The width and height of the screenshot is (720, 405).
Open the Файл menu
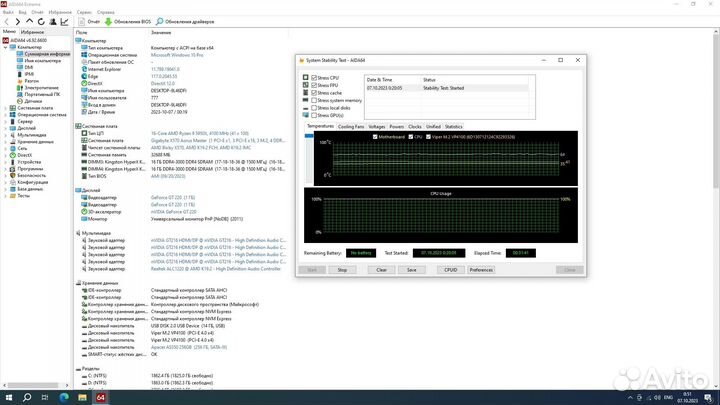[8, 12]
